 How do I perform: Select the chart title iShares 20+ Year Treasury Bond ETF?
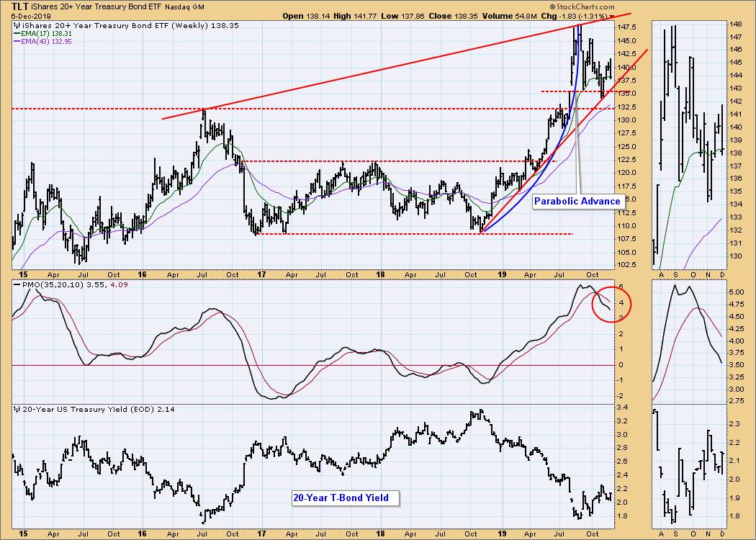(x=97, y=7)
